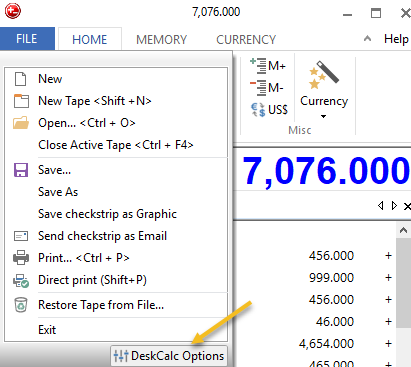Open the Help link
The width and height of the screenshot is (411, 367).
tap(396, 39)
